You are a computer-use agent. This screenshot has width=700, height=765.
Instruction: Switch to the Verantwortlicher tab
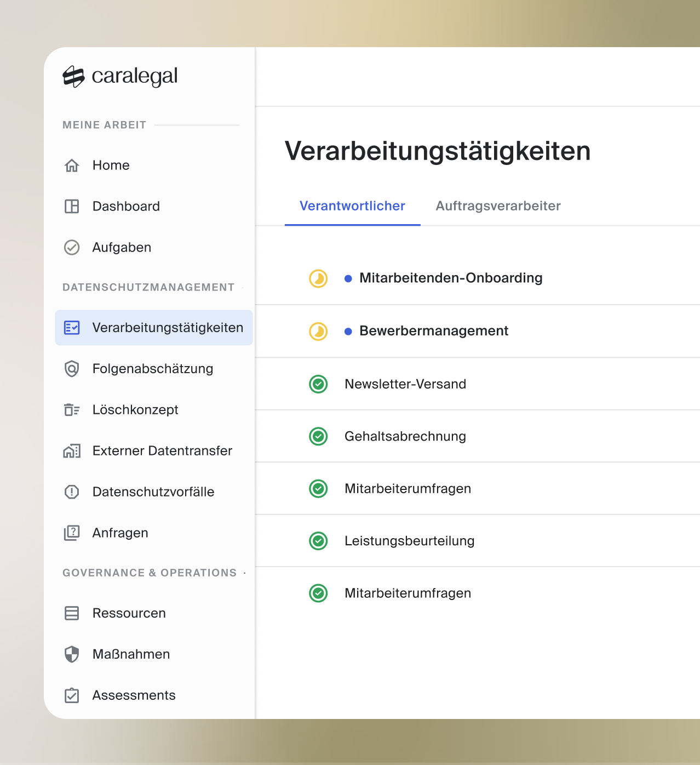[352, 206]
